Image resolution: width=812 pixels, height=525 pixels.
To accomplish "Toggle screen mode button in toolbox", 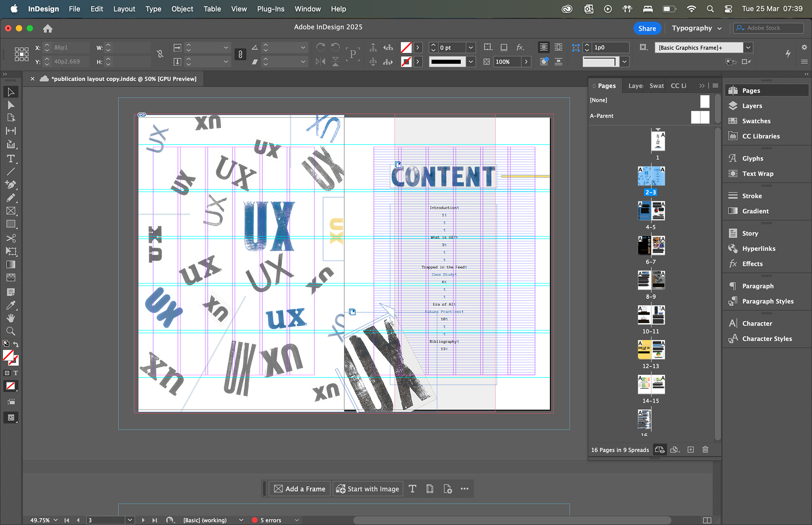I will pyautogui.click(x=11, y=418).
